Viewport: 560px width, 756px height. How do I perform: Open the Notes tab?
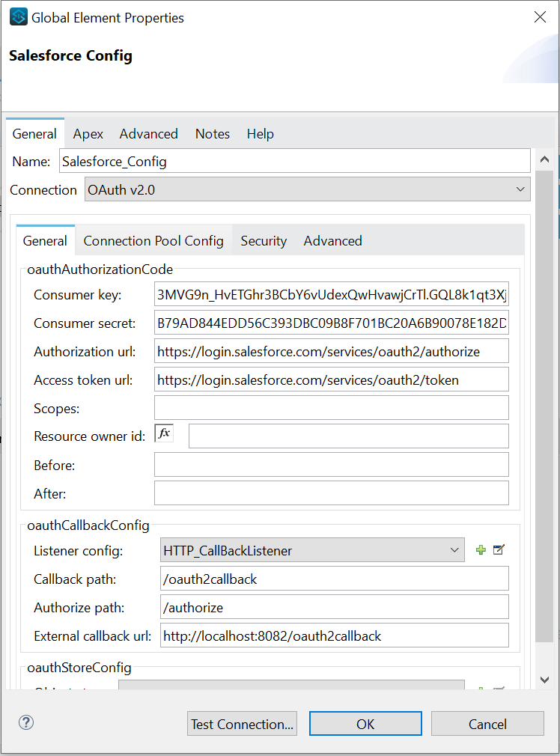click(x=212, y=133)
